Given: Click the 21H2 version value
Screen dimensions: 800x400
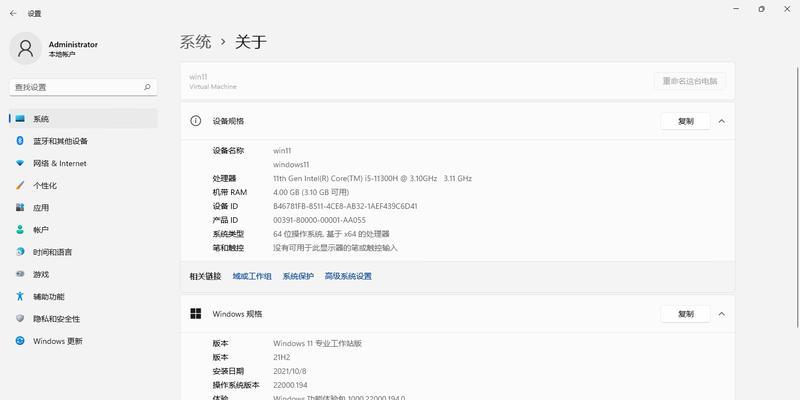Looking at the screenshot, I should [x=282, y=357].
